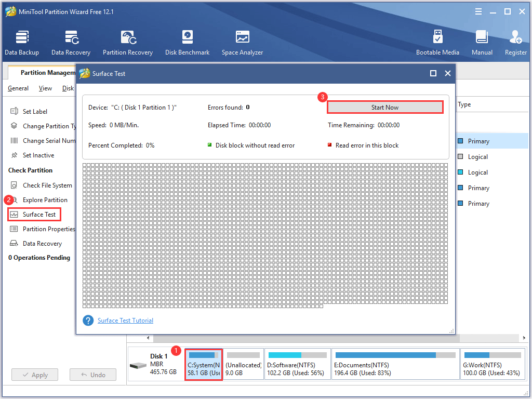Open the hamburger menu in the title bar
Image resolution: width=532 pixels, height=399 pixels.
click(478, 11)
